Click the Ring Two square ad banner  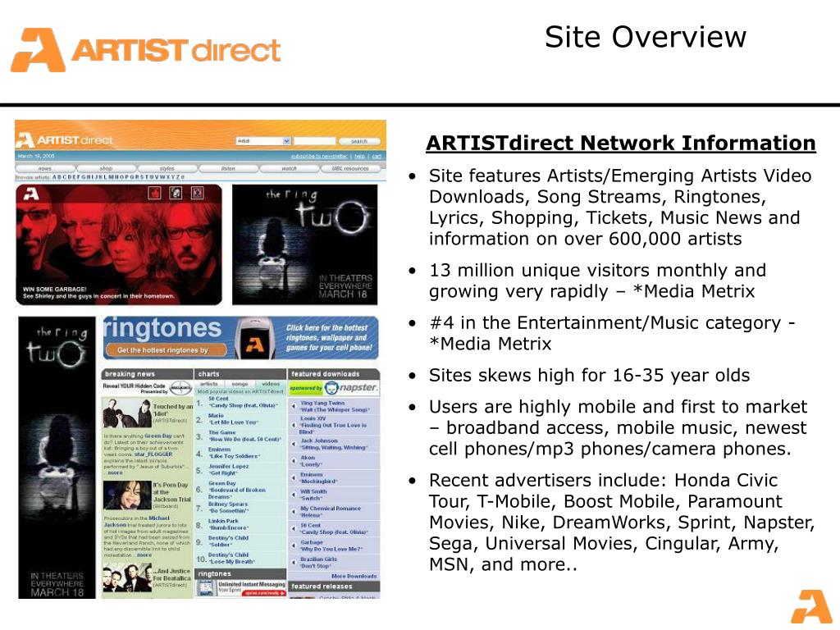pos(305,244)
